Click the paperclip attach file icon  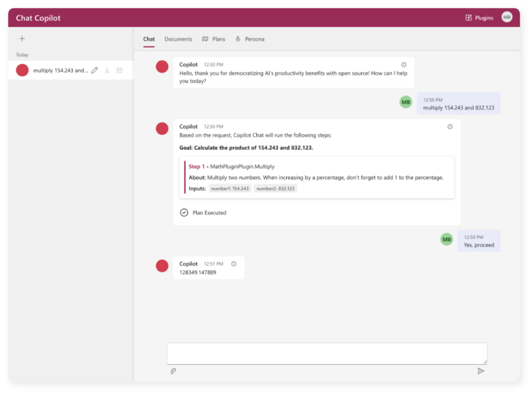tap(174, 371)
